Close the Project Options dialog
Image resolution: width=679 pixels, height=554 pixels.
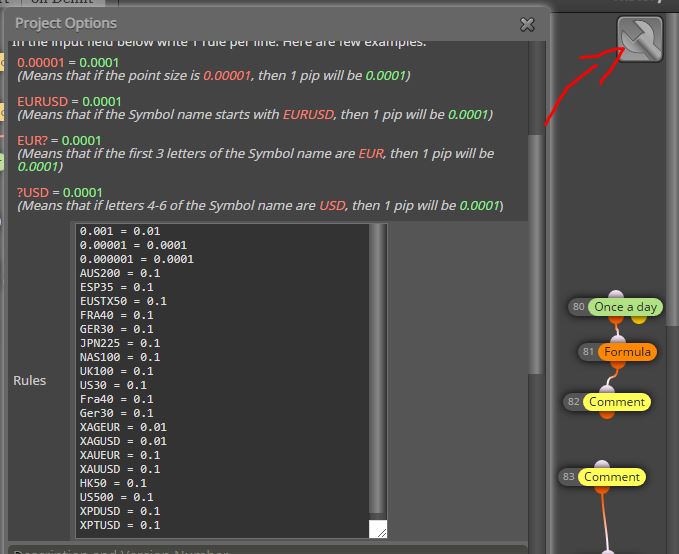click(x=527, y=25)
